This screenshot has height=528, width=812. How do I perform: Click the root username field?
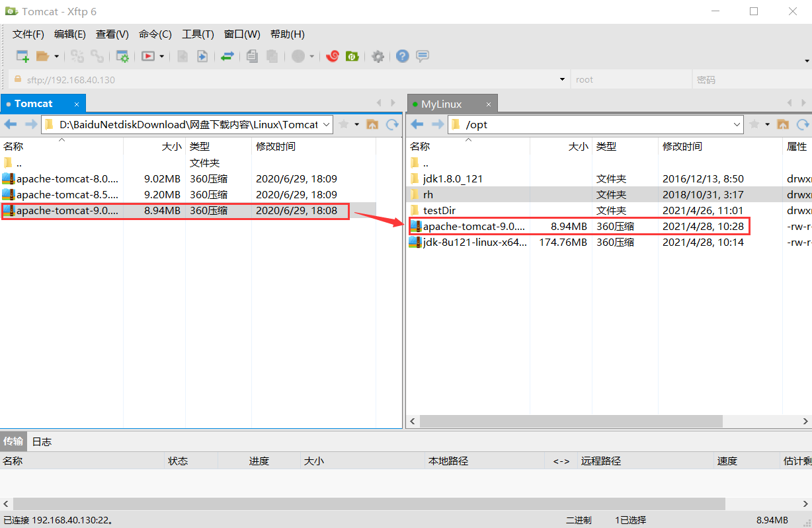[x=631, y=80]
